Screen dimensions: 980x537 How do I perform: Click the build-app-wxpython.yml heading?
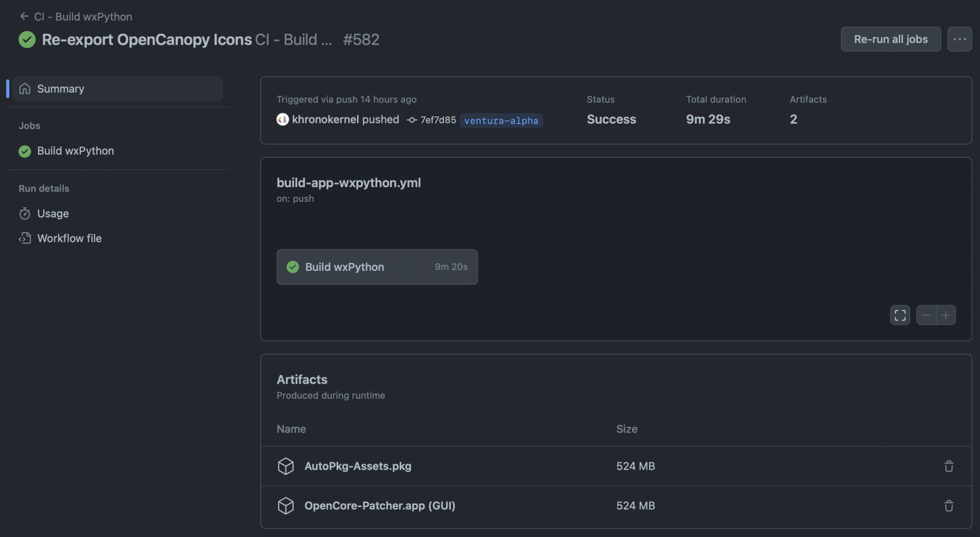pos(348,183)
